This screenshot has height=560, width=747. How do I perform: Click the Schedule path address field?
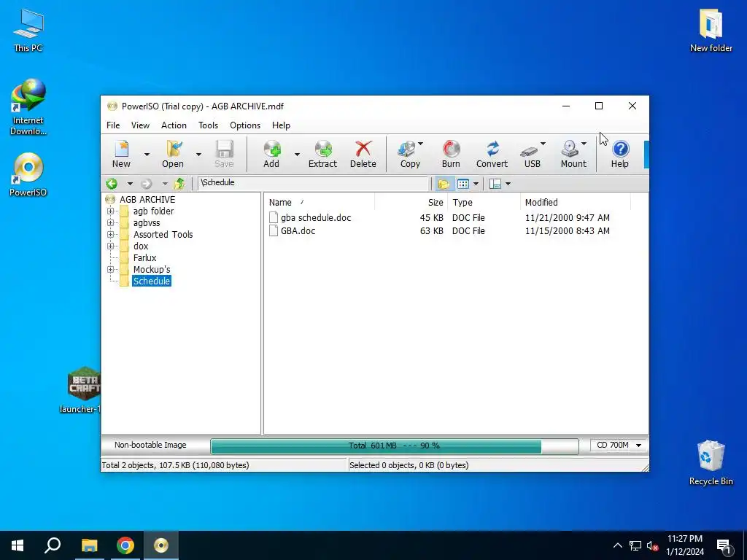click(313, 183)
